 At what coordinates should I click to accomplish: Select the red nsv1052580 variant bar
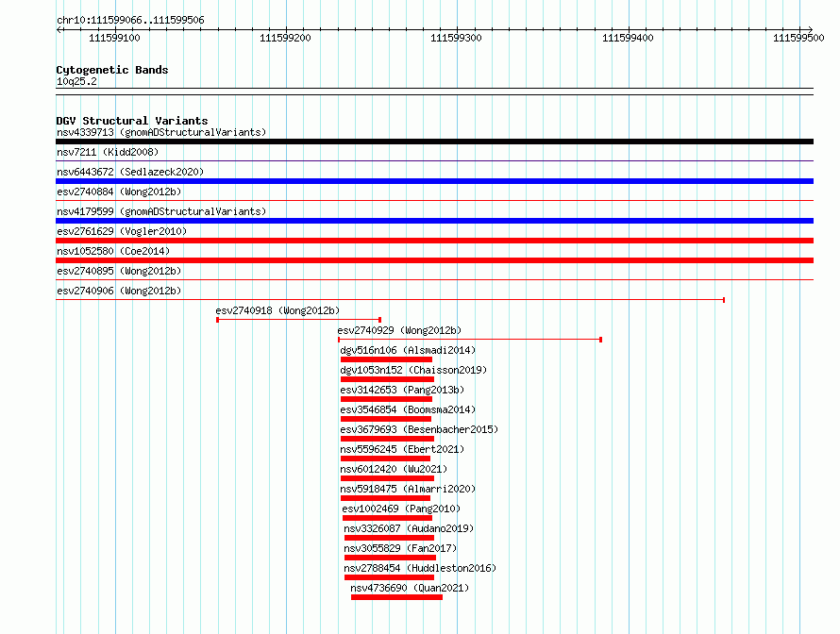(434, 260)
